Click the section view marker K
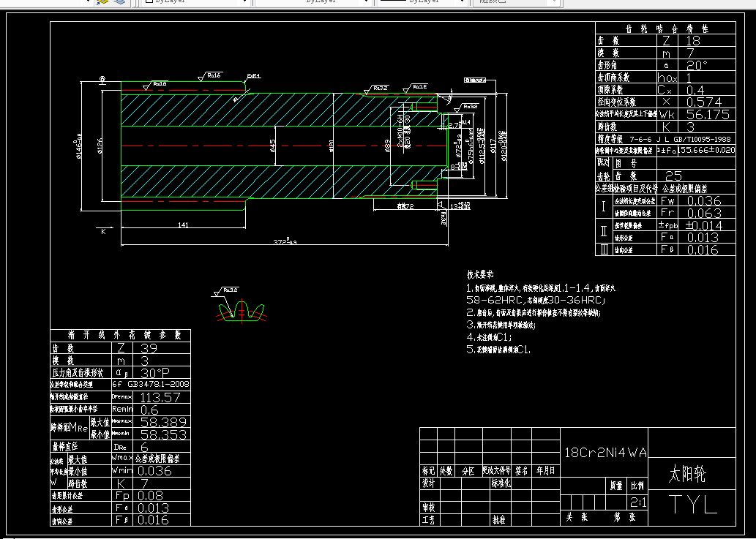Image resolution: width=756 pixels, height=539 pixels. pyautogui.click(x=102, y=230)
